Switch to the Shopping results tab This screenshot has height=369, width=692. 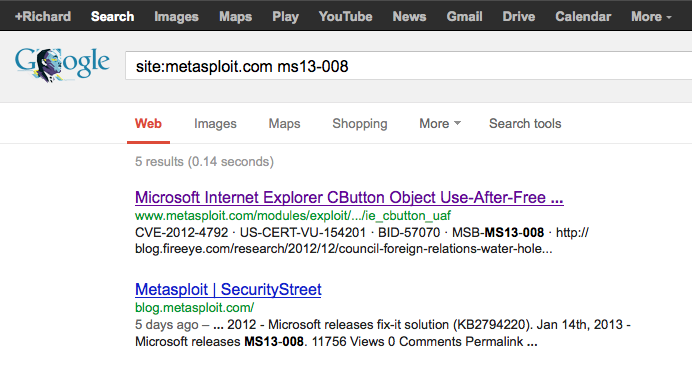click(360, 124)
